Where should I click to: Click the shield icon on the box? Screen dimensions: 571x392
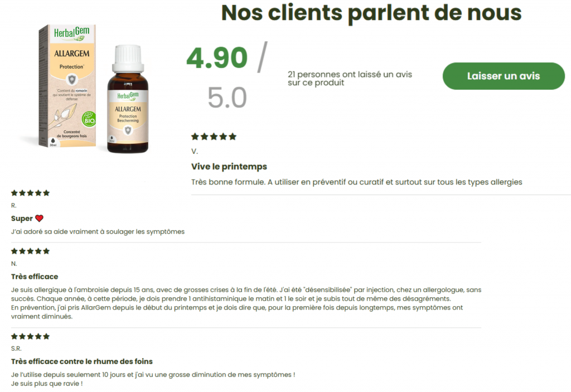tap(72, 79)
